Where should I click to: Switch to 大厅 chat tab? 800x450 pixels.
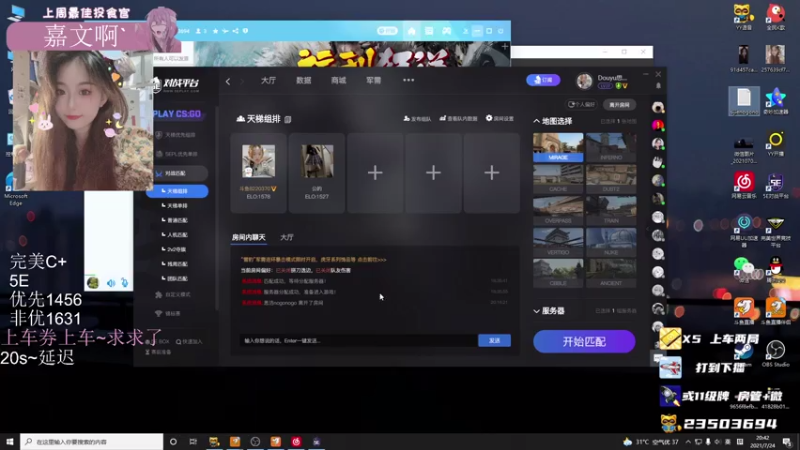287,237
